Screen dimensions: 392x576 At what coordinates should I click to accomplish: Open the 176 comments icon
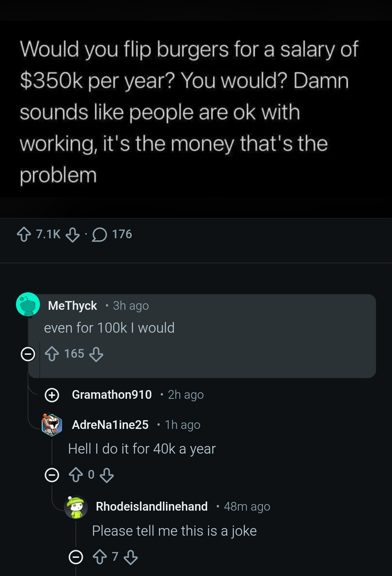click(x=99, y=235)
